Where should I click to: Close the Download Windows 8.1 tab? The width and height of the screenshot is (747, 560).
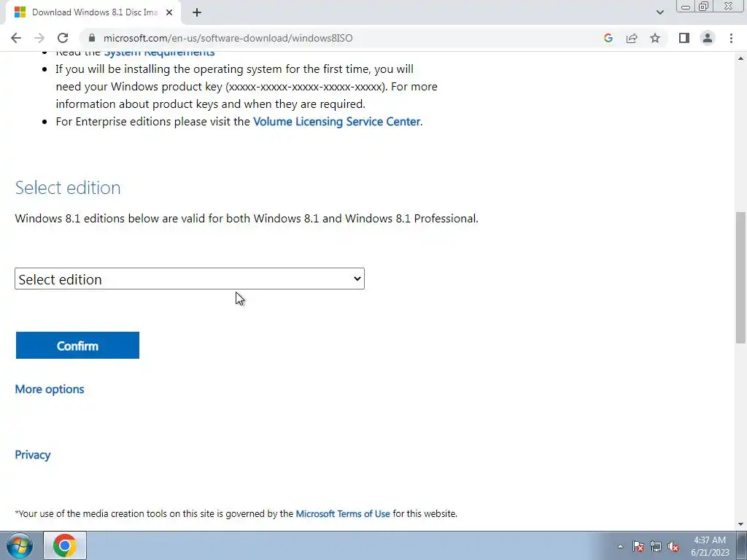(169, 12)
